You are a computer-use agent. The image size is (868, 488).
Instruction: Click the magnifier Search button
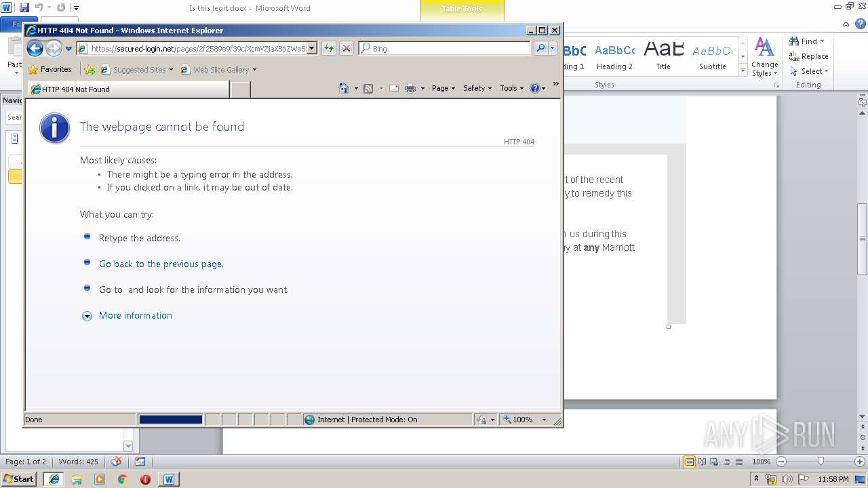point(540,48)
